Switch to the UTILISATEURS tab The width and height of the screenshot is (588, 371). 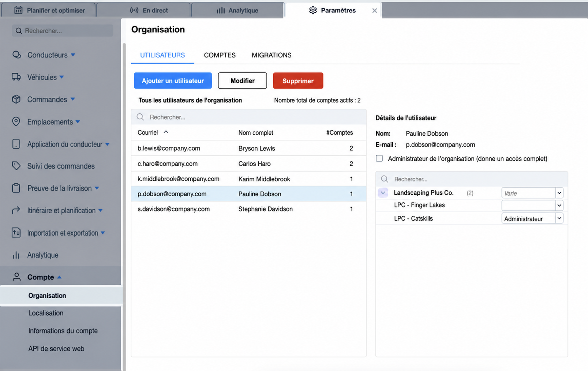[x=162, y=55]
